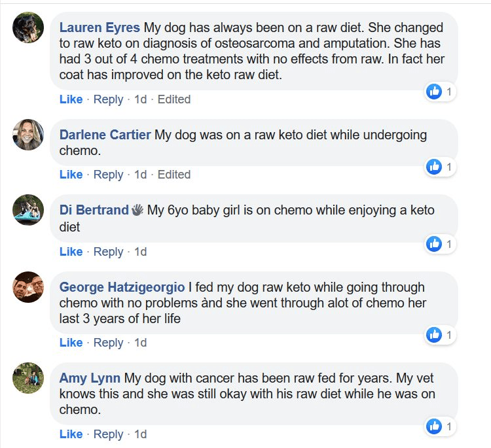Click the like reaction icon on Darlene Cartier's comment

434,167
